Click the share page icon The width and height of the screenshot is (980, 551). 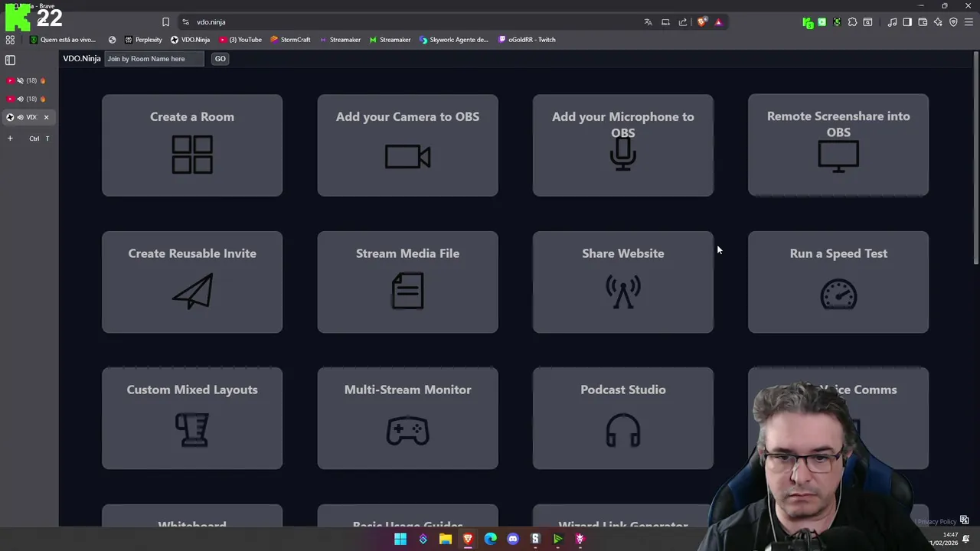pyautogui.click(x=683, y=22)
